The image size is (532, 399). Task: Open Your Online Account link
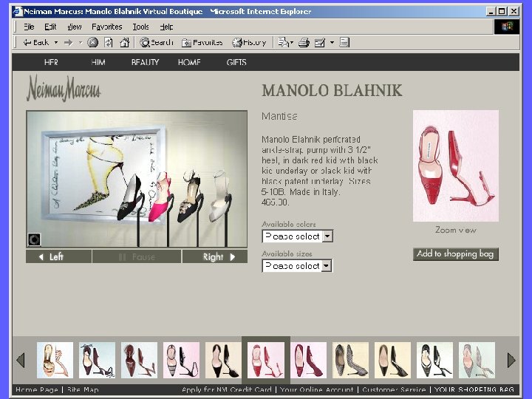316,389
